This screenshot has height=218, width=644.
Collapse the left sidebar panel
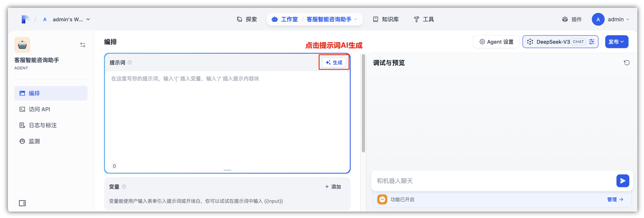click(x=22, y=203)
